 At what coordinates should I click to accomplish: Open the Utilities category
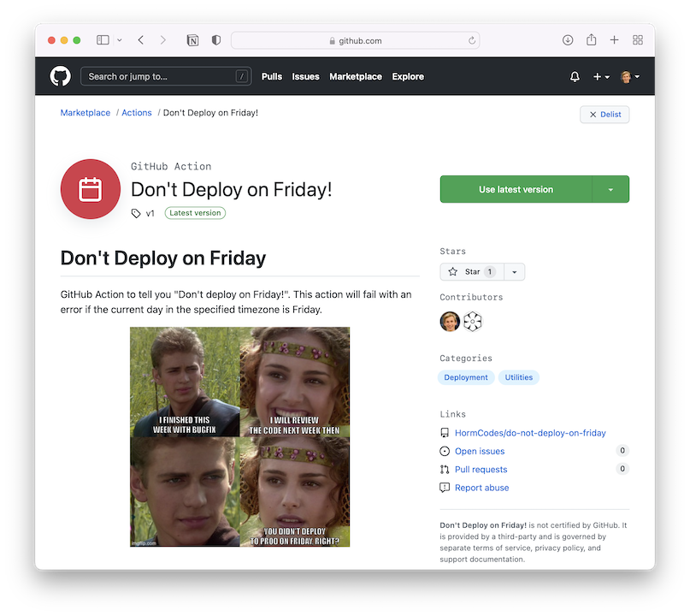pos(519,377)
